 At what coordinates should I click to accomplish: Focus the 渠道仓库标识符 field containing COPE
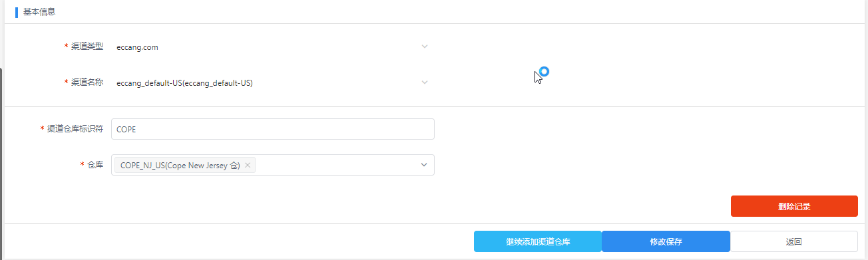click(x=273, y=129)
